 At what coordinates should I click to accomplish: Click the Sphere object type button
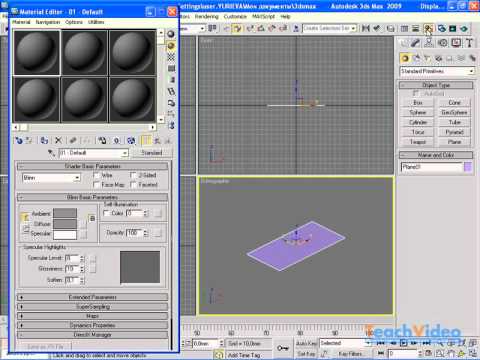(x=418, y=112)
